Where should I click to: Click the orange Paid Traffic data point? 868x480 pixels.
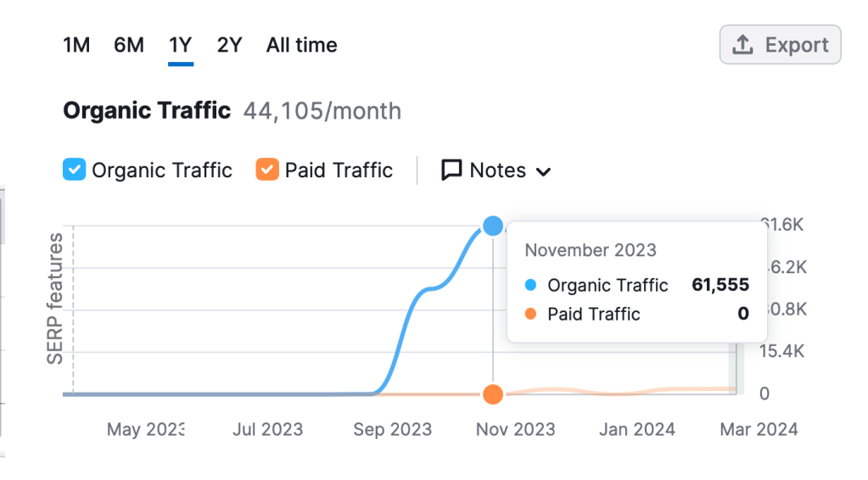tap(493, 394)
